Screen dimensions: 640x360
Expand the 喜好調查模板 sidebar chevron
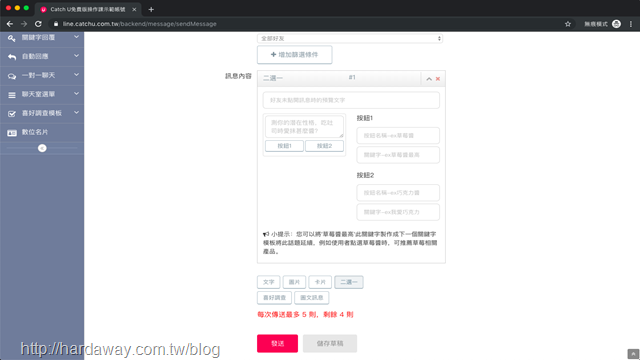76,112
